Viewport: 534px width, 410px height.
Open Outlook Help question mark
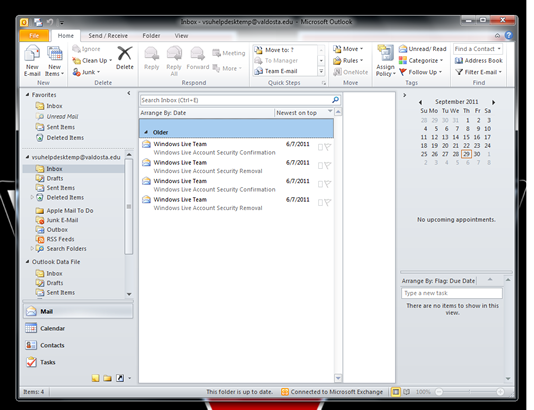508,35
